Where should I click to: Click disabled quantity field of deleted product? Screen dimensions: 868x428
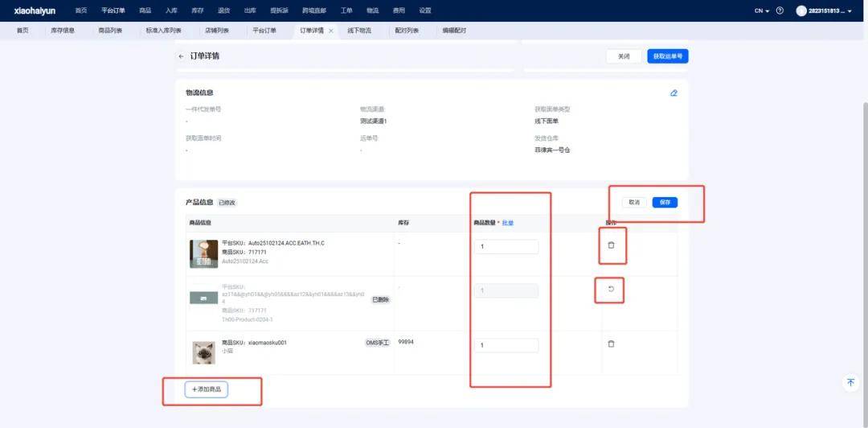(x=506, y=291)
